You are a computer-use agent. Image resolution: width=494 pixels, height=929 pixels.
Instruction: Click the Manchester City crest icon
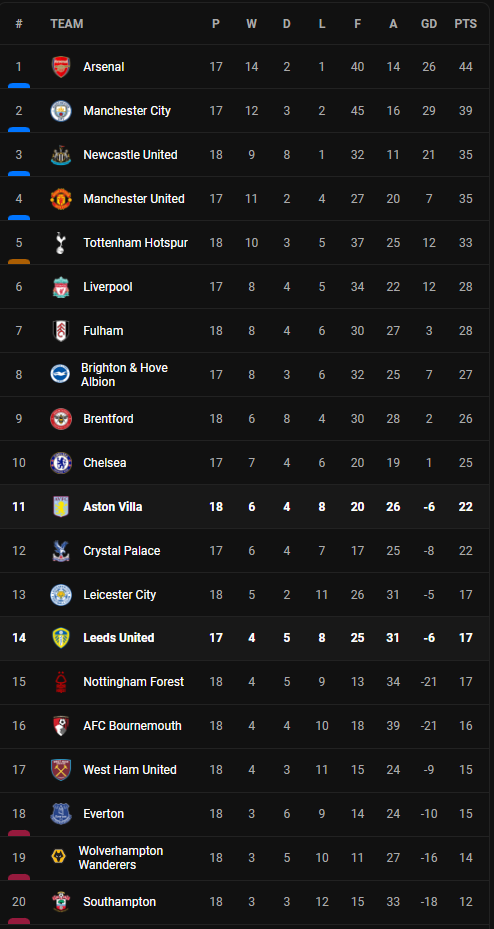point(60,111)
